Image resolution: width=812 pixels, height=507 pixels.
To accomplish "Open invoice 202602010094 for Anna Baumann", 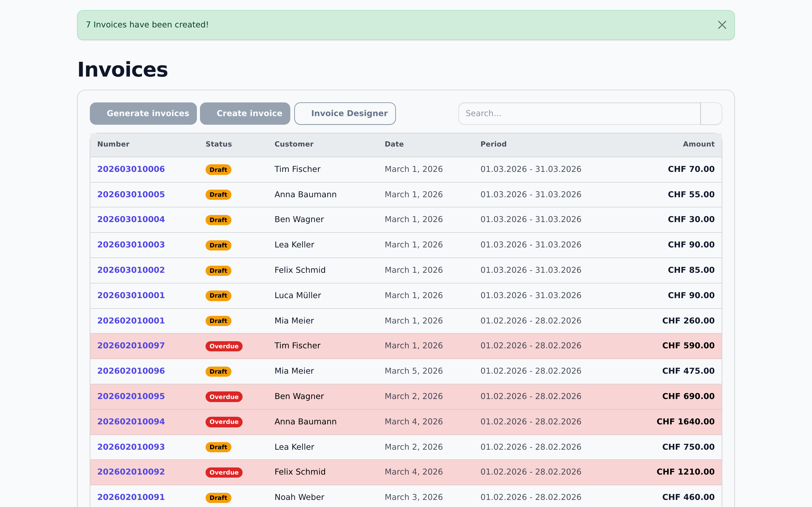I will tap(131, 422).
